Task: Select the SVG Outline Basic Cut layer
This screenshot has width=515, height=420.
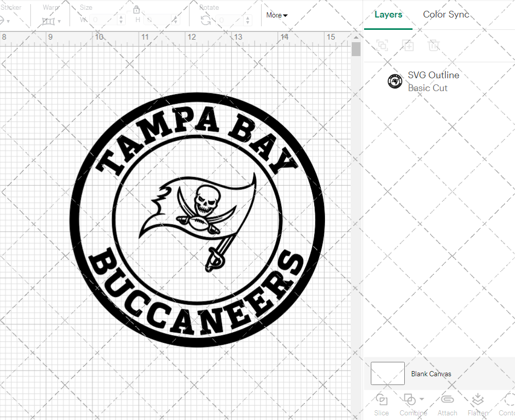Action: 434,81
